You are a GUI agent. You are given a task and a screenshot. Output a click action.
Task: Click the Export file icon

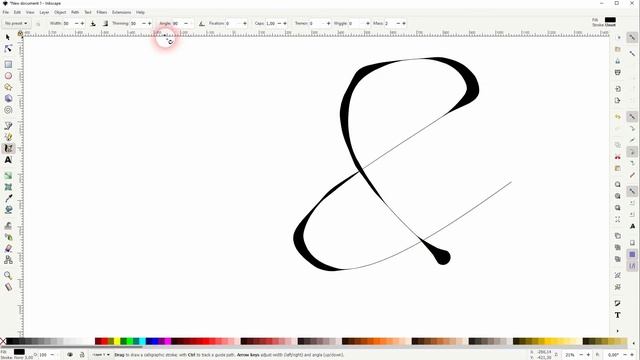coord(618,100)
